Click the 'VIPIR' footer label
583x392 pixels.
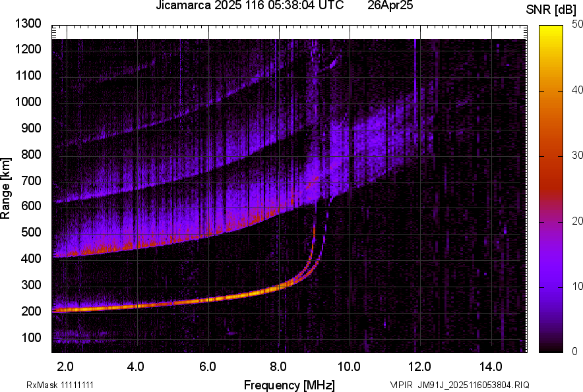(x=401, y=385)
